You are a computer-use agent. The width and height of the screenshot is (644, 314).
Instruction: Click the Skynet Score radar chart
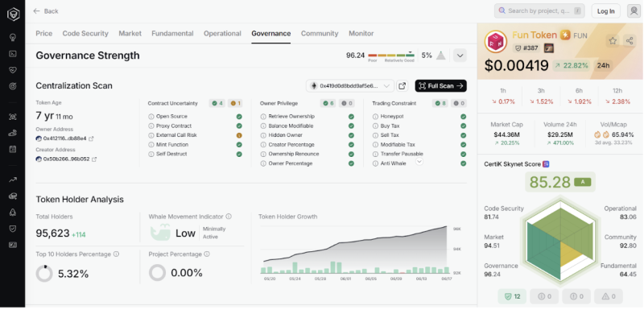click(x=560, y=241)
